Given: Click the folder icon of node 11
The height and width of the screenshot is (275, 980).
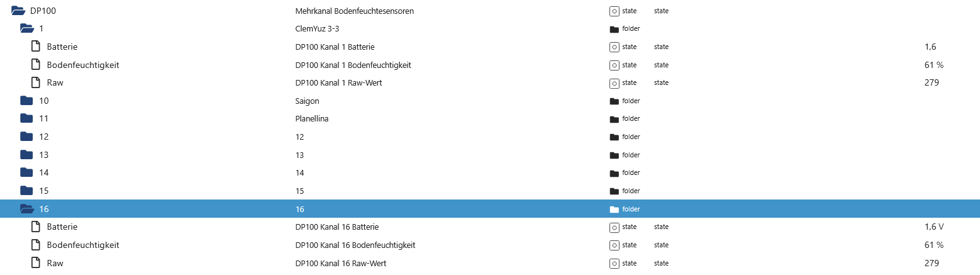Looking at the screenshot, I should pos(26,118).
